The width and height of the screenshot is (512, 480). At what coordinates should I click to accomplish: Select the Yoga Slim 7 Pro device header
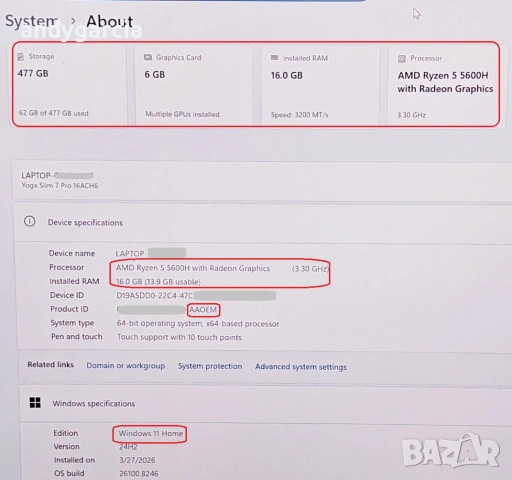click(262, 180)
